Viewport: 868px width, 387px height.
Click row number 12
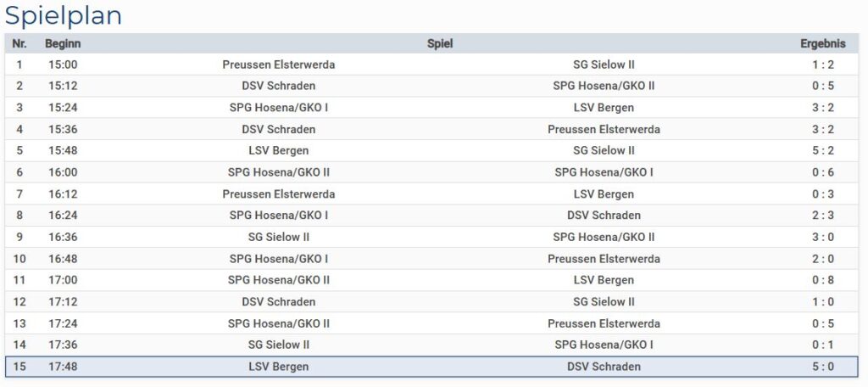tap(19, 301)
